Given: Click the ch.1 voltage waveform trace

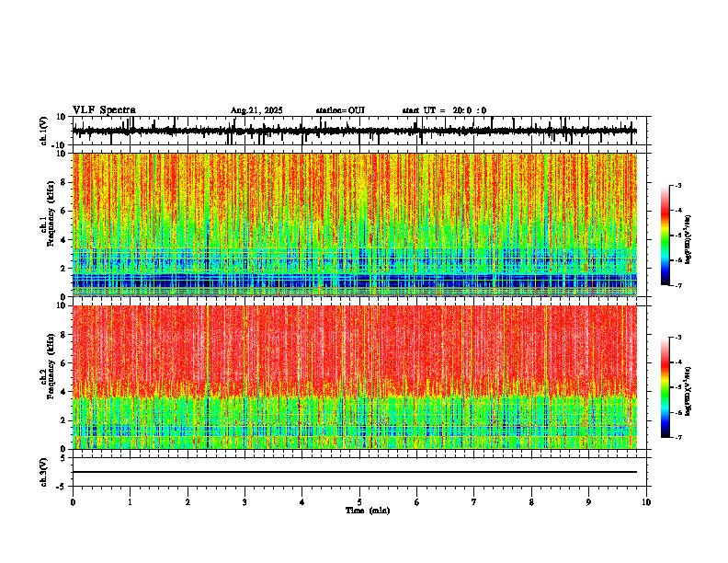Looking at the screenshot, I should coord(354,132).
